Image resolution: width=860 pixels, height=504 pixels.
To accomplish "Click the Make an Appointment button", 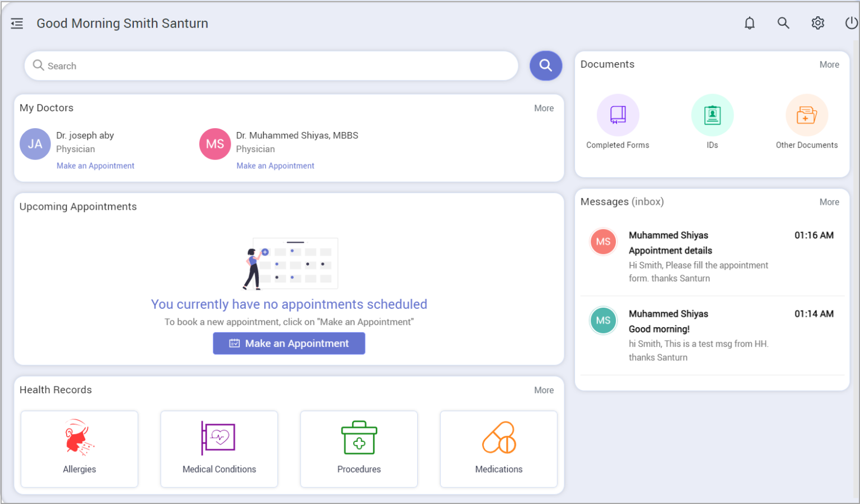I will click(289, 343).
